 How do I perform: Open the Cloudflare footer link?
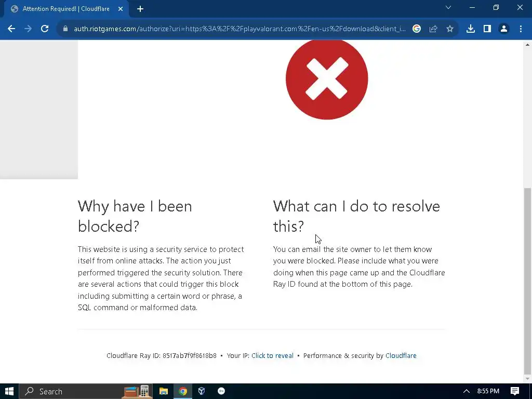coord(401,355)
